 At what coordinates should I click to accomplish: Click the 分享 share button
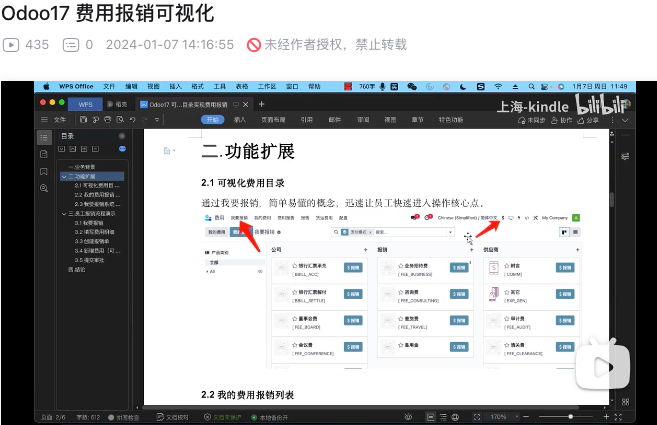[x=588, y=120]
